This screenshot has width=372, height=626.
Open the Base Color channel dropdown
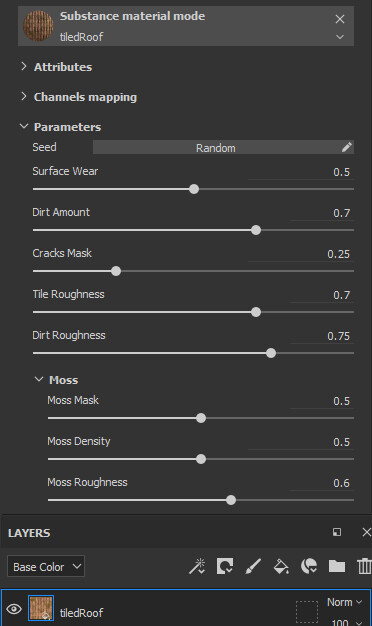[46, 566]
